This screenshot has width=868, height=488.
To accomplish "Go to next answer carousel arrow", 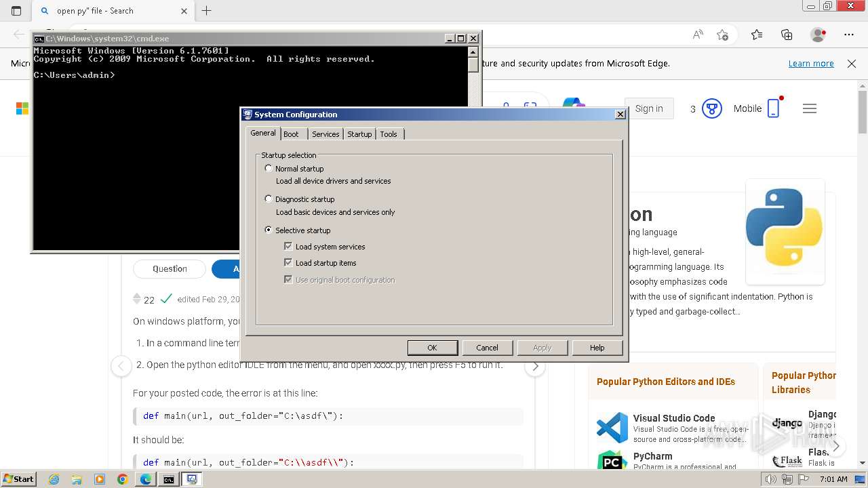I will (x=535, y=366).
